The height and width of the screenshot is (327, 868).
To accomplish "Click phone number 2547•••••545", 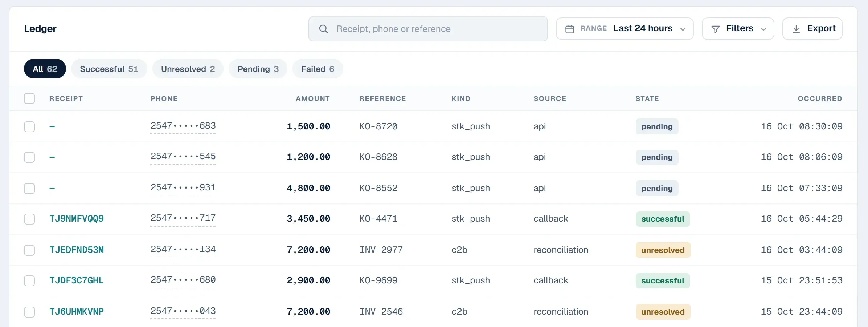I will 183,157.
